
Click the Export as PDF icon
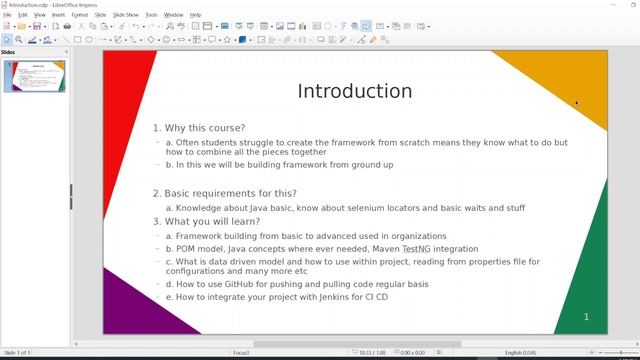point(55,26)
